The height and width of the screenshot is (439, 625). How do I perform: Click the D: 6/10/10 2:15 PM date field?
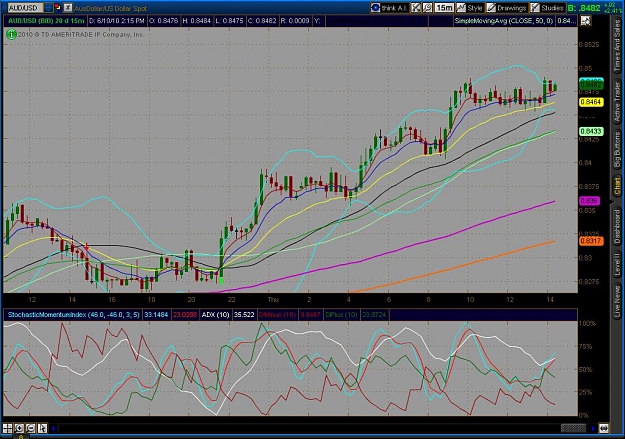click(116, 21)
